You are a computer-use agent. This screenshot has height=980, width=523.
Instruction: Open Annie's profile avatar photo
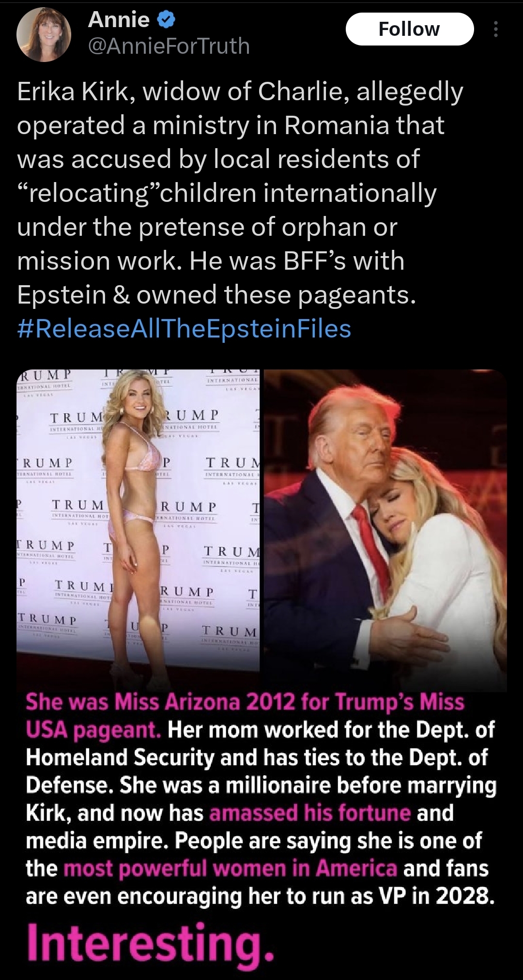[x=44, y=34]
